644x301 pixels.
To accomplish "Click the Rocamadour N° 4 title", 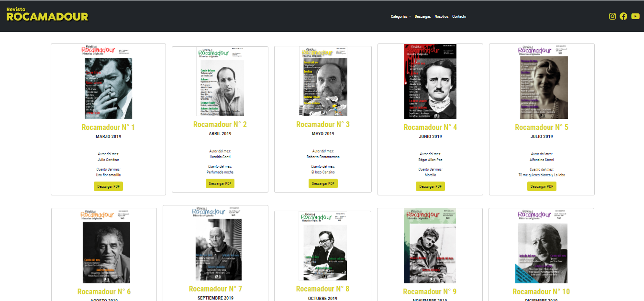I will point(430,127).
